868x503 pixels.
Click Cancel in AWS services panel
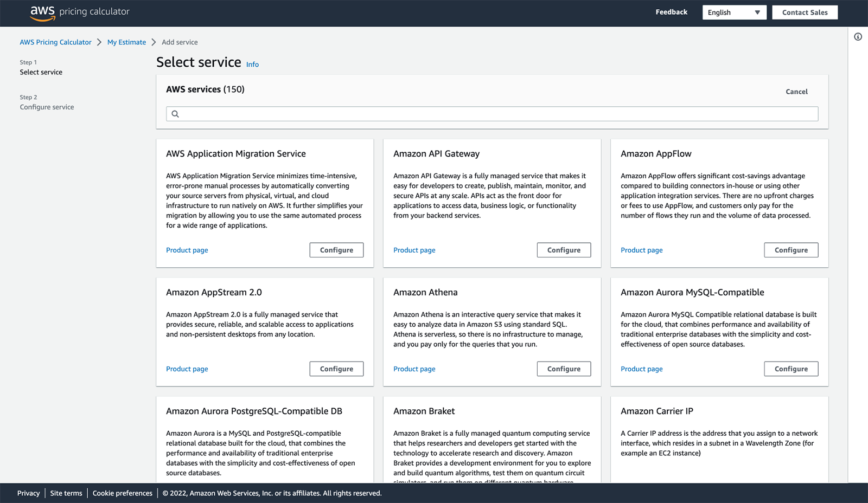click(x=796, y=92)
